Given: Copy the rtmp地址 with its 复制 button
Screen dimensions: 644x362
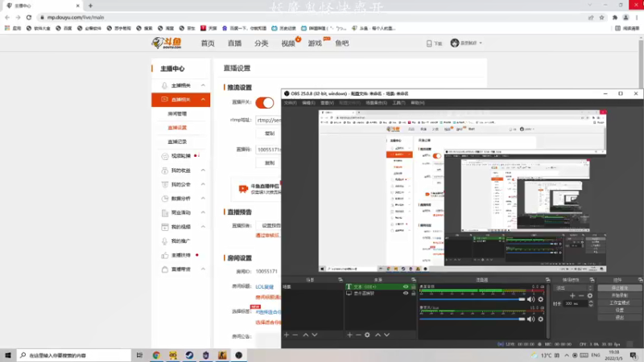Looking at the screenshot, I should tap(269, 134).
